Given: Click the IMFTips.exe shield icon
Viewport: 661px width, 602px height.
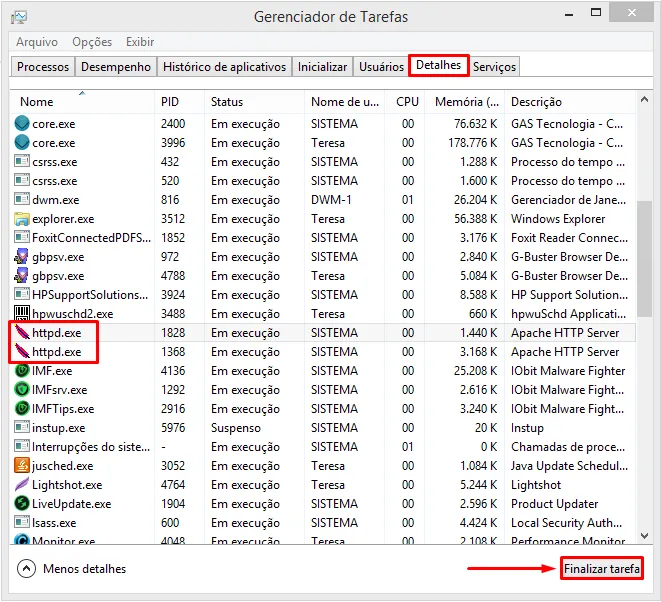Looking at the screenshot, I should click(21, 408).
